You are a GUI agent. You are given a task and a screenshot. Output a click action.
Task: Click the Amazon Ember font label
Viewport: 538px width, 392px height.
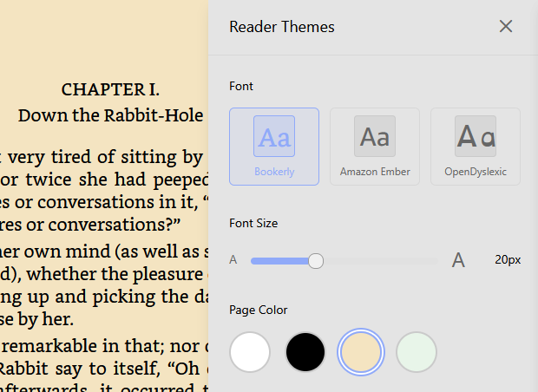(375, 172)
